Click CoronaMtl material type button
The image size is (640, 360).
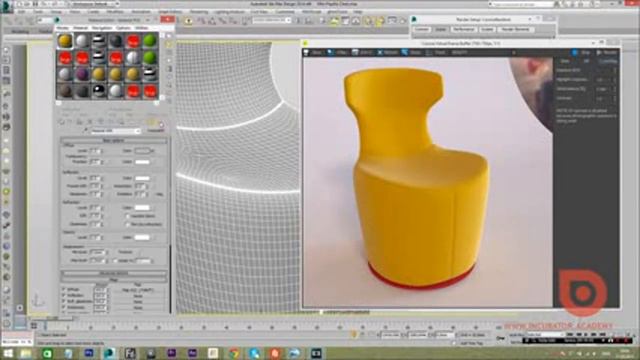pyautogui.click(x=156, y=131)
